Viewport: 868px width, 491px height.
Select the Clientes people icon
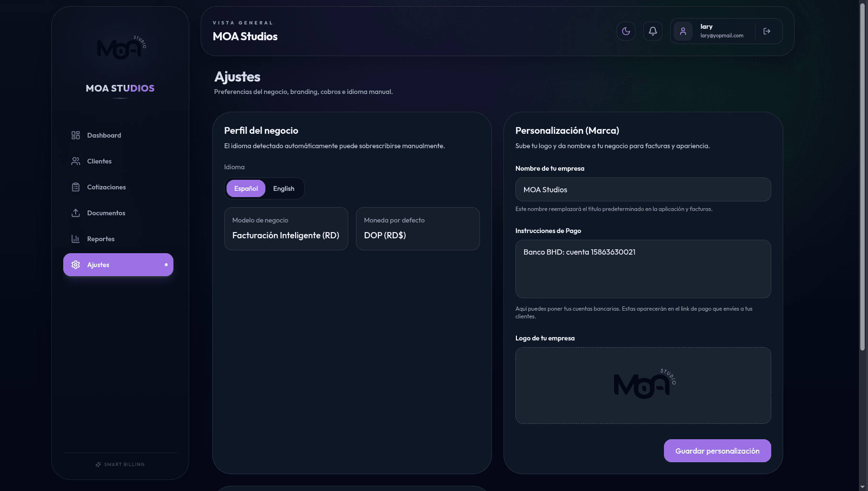point(75,161)
